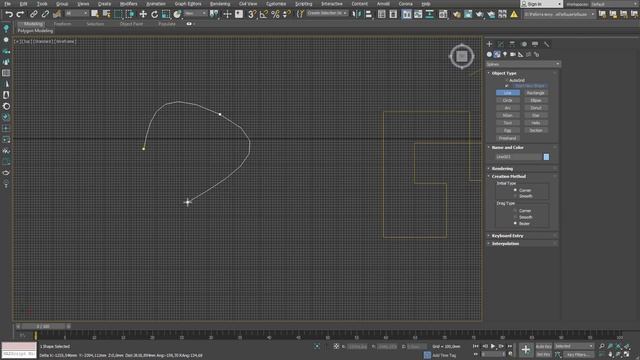The width and height of the screenshot is (640, 360).
Task: Open the Create tab plus icon in command panel
Action: pyautogui.click(x=489, y=44)
